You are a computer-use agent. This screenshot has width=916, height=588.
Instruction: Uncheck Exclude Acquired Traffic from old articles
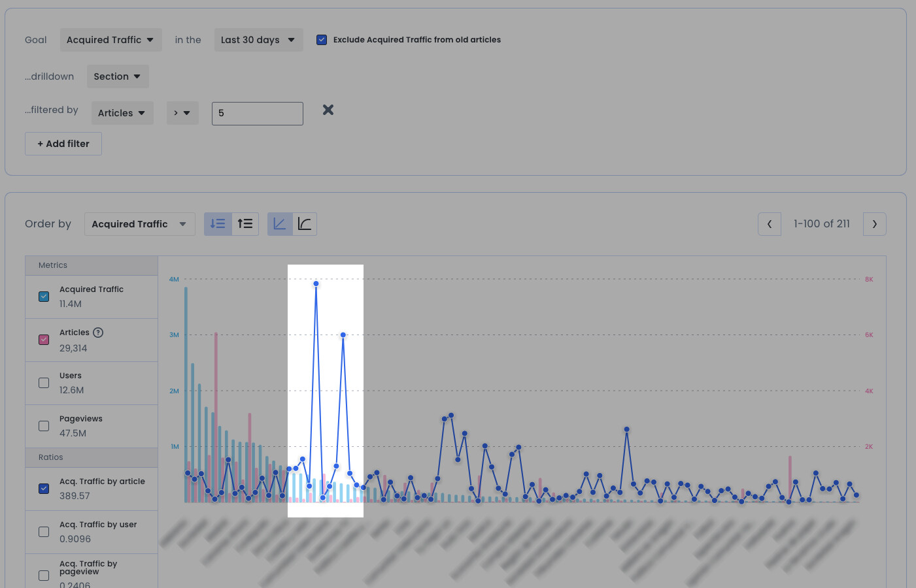tap(322, 40)
